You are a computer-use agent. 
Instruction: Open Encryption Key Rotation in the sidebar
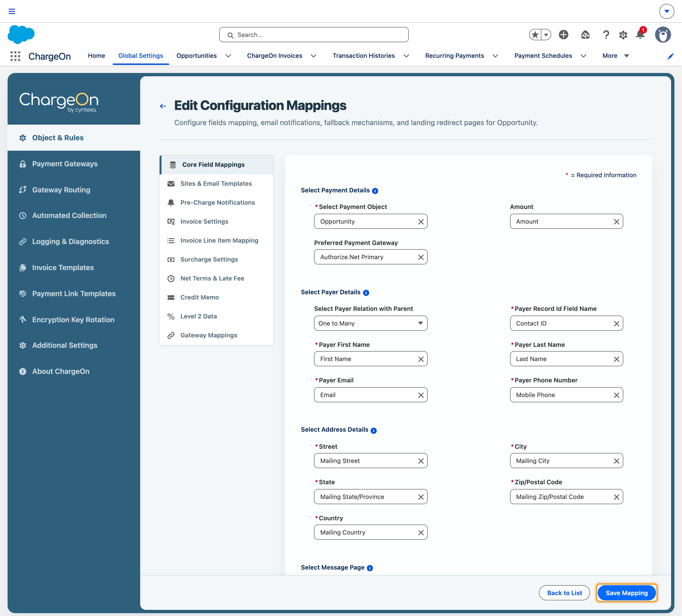(74, 320)
